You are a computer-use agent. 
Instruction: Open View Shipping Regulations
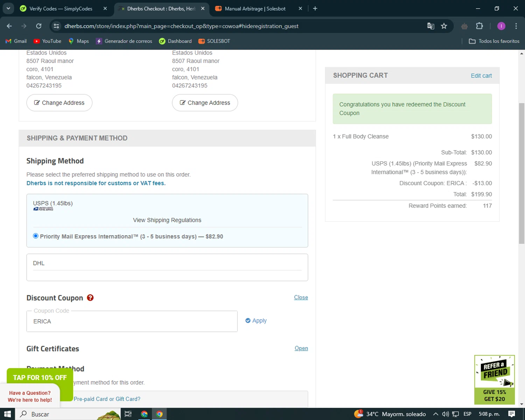click(x=167, y=220)
